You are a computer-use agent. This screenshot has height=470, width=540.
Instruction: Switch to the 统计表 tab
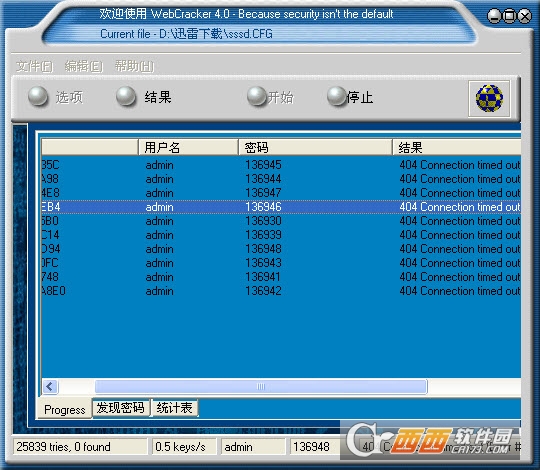tap(175, 408)
